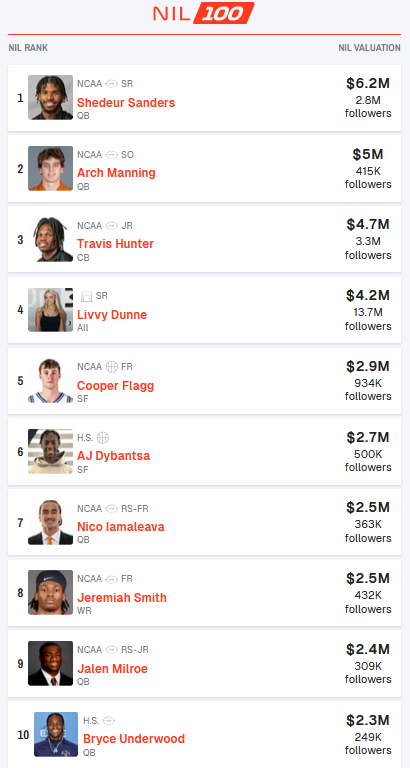
Task: Click football icon next to Jeremiah Smith
Action: 112,579
